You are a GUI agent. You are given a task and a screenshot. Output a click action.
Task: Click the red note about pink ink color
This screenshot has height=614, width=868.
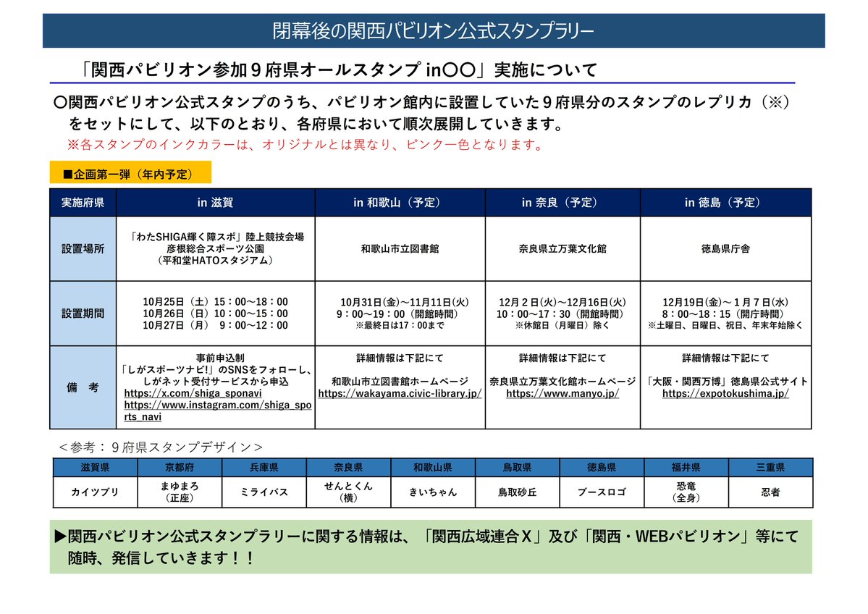[x=306, y=145]
